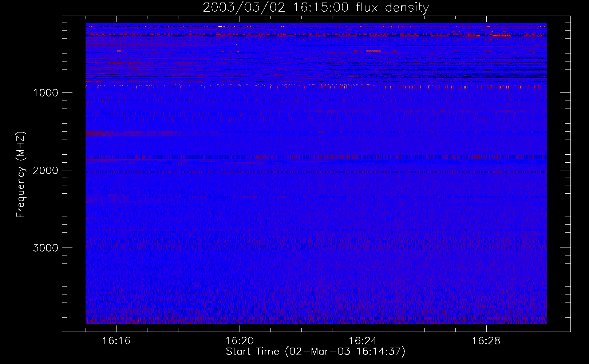
Task: Click the 16:24 time tick label
Action: click(363, 341)
